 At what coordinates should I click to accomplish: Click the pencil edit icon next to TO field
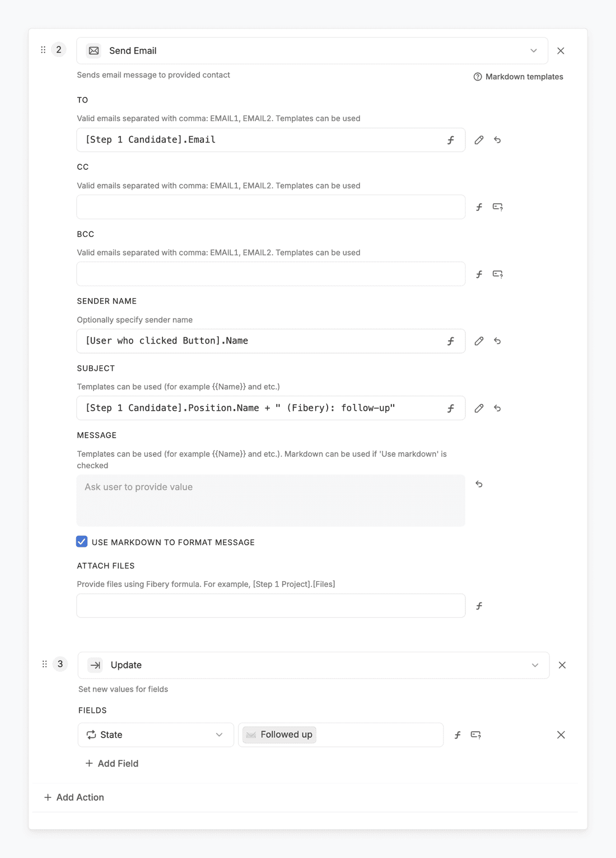pos(479,140)
